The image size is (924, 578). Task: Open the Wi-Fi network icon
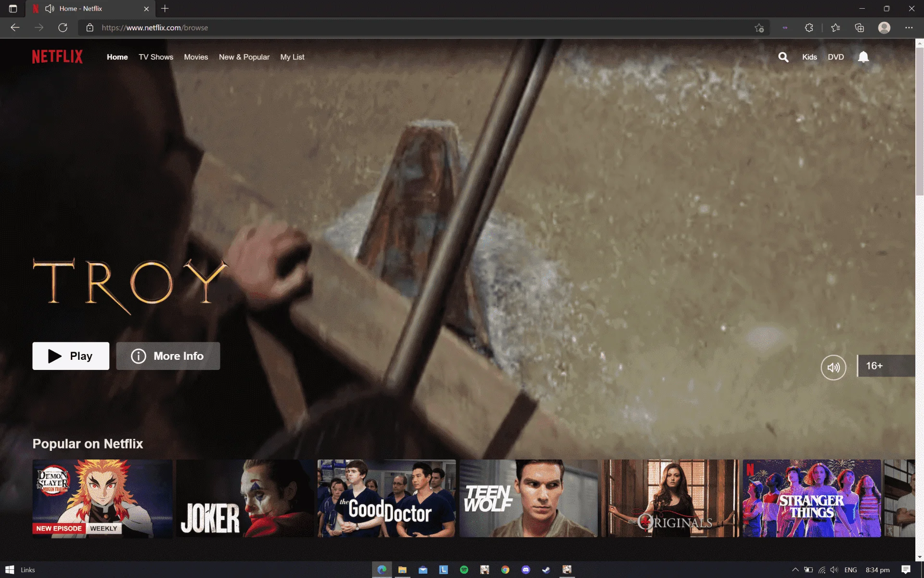[821, 570]
